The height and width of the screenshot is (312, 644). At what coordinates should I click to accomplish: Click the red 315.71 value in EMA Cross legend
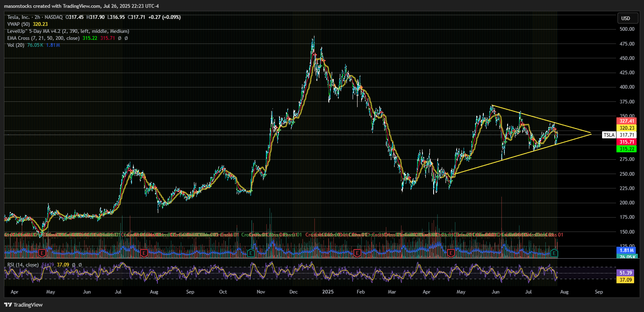click(x=108, y=38)
